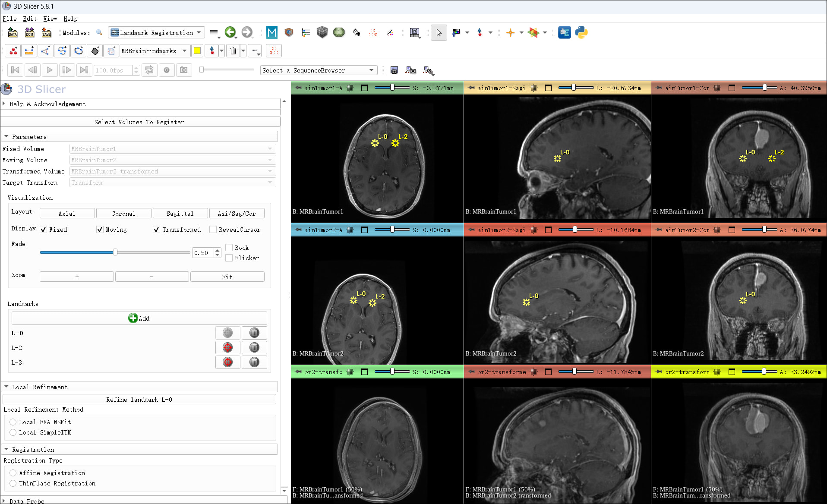Open the Select a SequenceBrowser dropdown
827x504 pixels.
319,70
